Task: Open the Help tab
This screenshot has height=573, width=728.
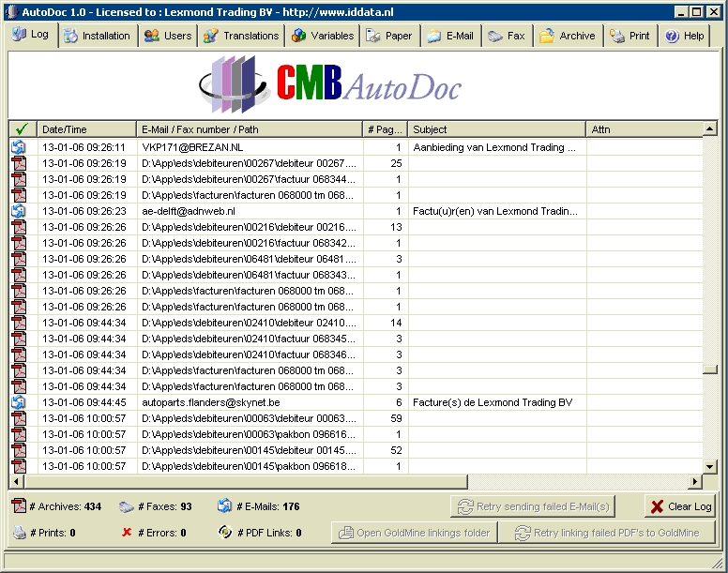Action: click(684, 37)
